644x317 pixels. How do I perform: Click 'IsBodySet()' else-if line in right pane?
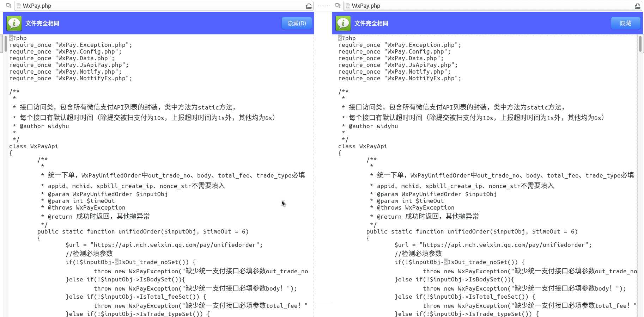point(454,279)
